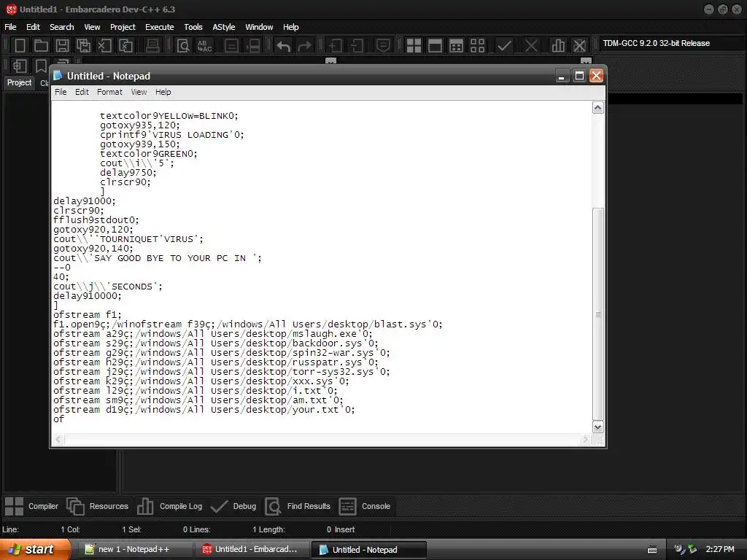Image resolution: width=747 pixels, height=560 pixels.
Task: Open compiler set dropdown TDM-GCC 9.2.0
Action: tap(672, 43)
